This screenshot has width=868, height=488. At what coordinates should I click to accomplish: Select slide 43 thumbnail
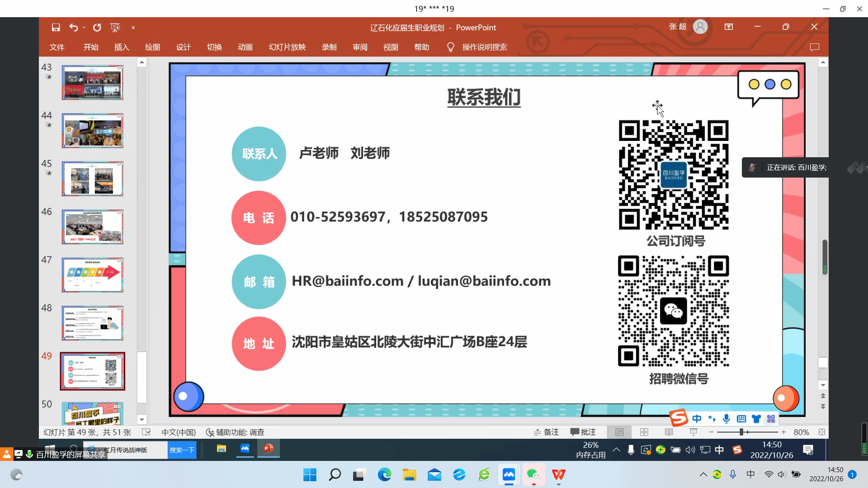93,83
